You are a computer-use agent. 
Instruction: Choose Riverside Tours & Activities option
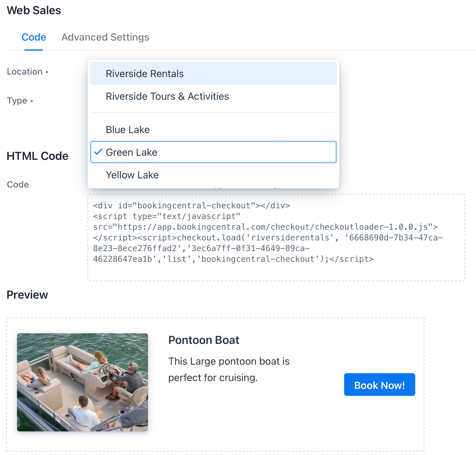pos(213,96)
